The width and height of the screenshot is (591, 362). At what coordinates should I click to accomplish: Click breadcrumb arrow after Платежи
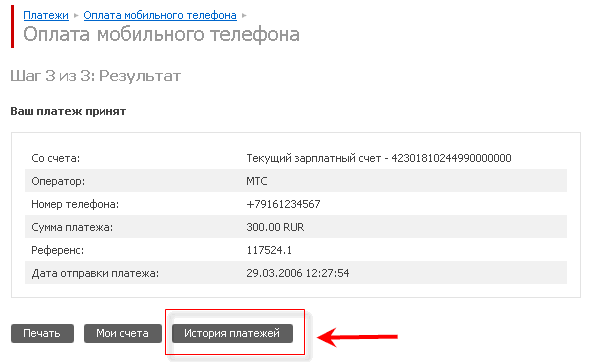(x=76, y=15)
